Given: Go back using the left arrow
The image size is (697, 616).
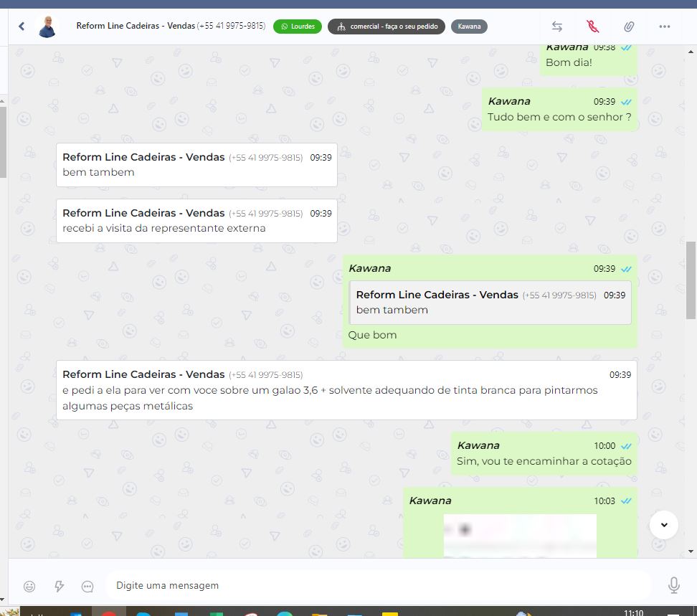Looking at the screenshot, I should tap(22, 27).
